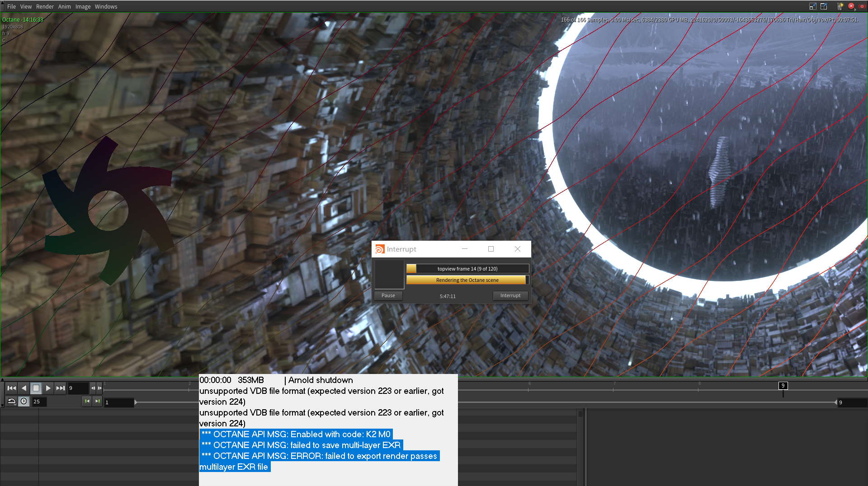
Task: Open the File menu
Action: [11, 6]
